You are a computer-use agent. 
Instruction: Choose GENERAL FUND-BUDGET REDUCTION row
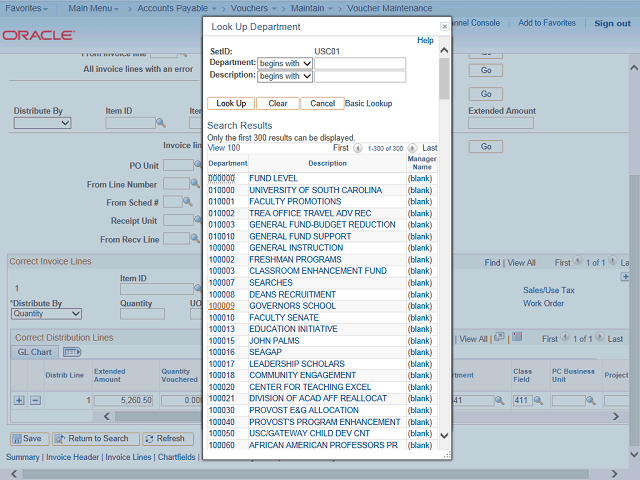pyautogui.click(x=322, y=225)
